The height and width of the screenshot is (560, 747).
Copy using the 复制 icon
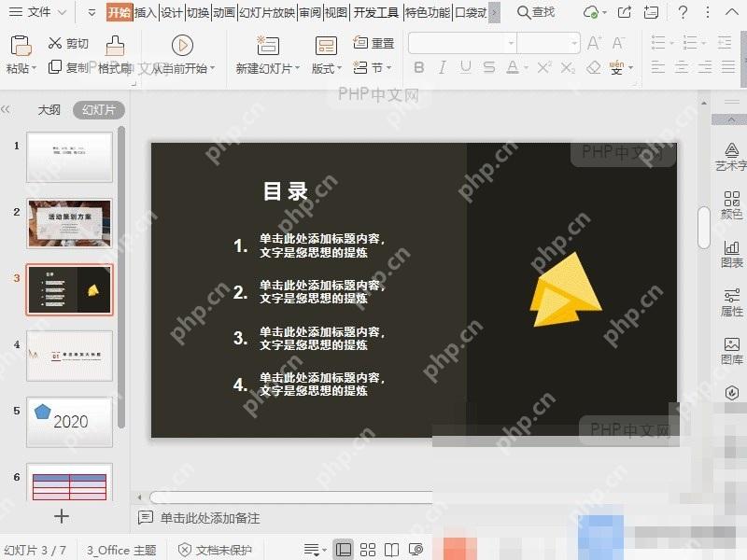[x=55, y=66]
